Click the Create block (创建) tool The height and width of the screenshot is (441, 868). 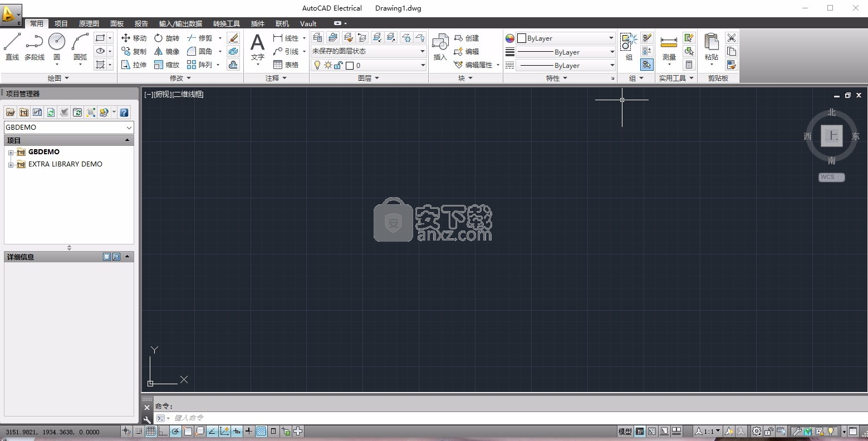pyautogui.click(x=467, y=38)
